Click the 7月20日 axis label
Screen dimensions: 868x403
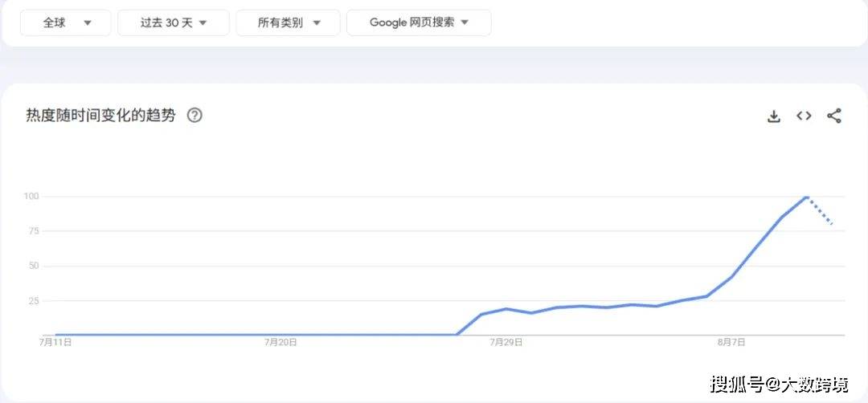280,342
